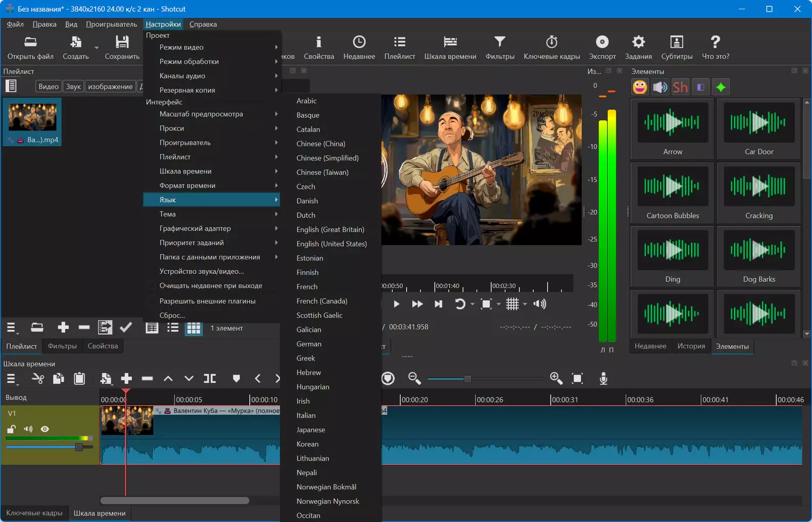
Task: Click the timeline Split at playhead icon
Action: pos(210,378)
